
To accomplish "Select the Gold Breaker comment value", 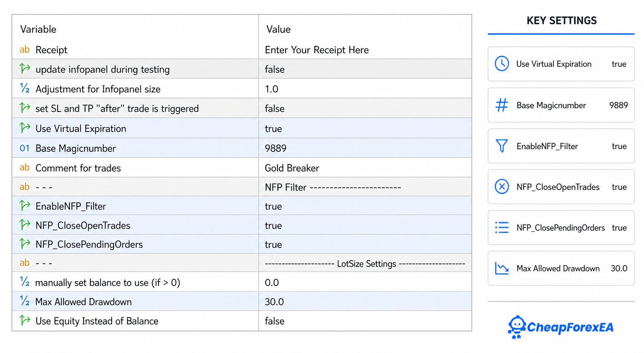I will [x=292, y=168].
